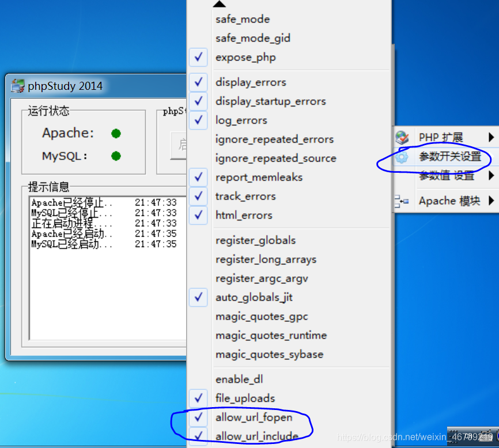Toggle the safe_mode_gid option
Viewport: 499px width, 448px height.
click(x=289, y=38)
